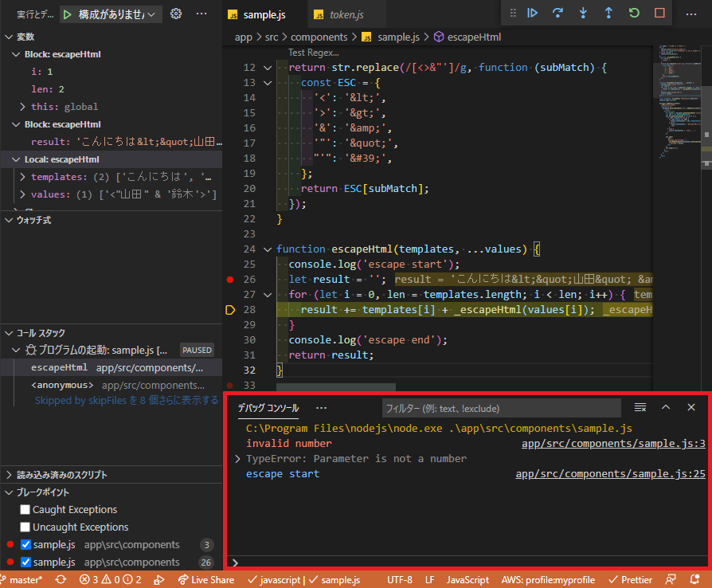Click the editor minimap preview
712x588 pixels.
[679, 104]
